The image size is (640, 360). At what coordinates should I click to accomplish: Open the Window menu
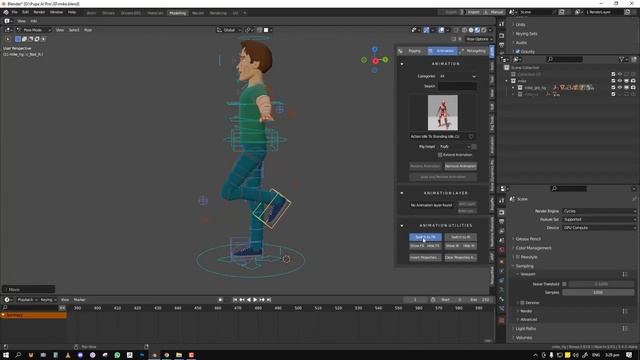click(x=56, y=12)
